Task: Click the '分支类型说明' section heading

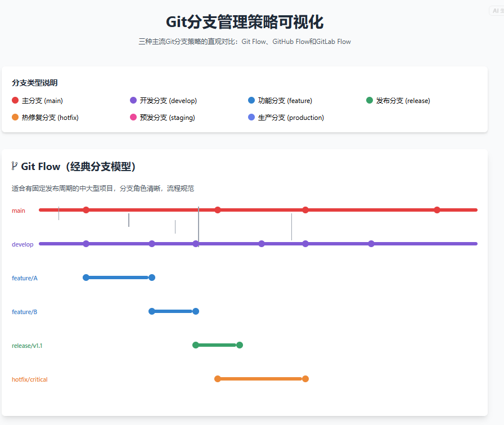Action: coord(35,83)
